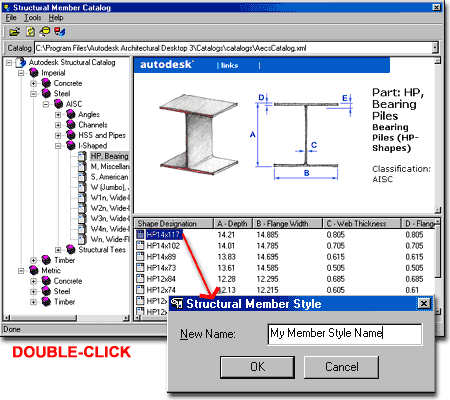Select the 'W1n, Wide' tree item
The image size is (450, 400).
[x=110, y=198]
